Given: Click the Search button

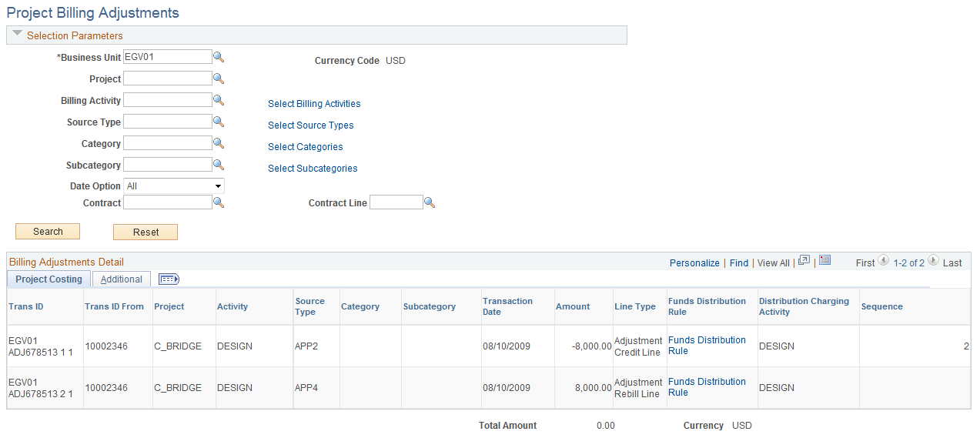Looking at the screenshot, I should tap(48, 232).
